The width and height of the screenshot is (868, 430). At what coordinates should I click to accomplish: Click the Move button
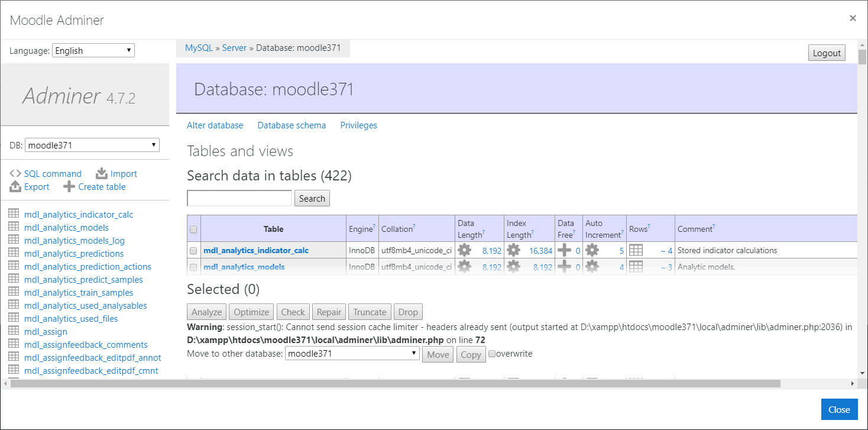[438, 354]
